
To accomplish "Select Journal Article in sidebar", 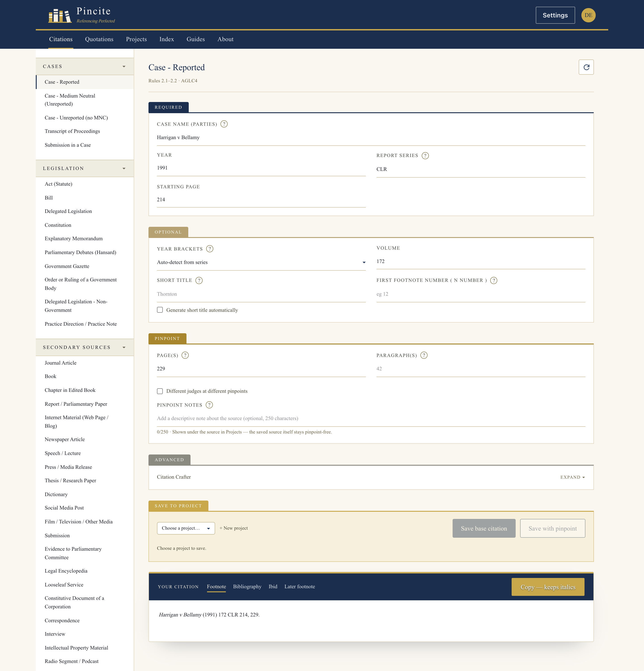I will coord(85,363).
